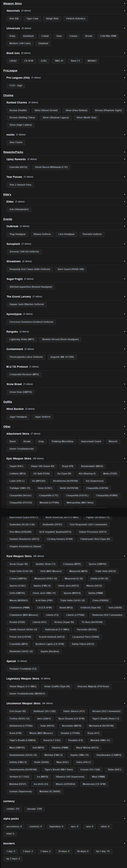Click the renown: 3349 currency tag

[x=34, y=809]
